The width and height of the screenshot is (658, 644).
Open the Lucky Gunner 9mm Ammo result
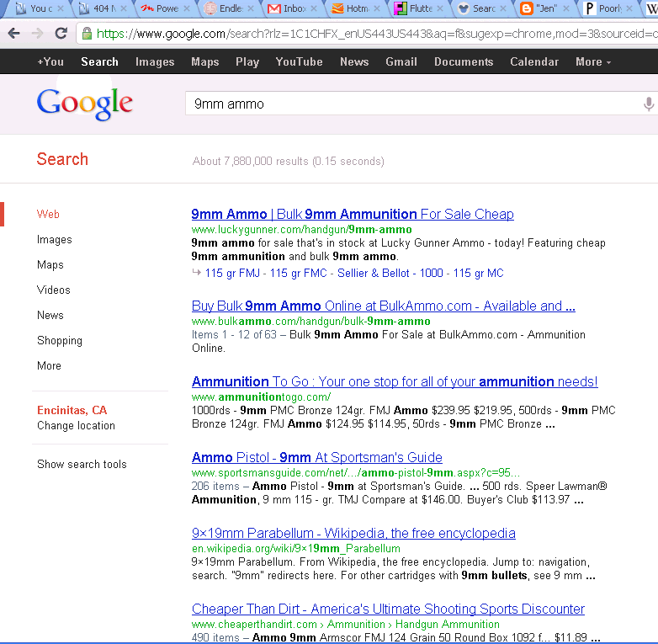(352, 214)
